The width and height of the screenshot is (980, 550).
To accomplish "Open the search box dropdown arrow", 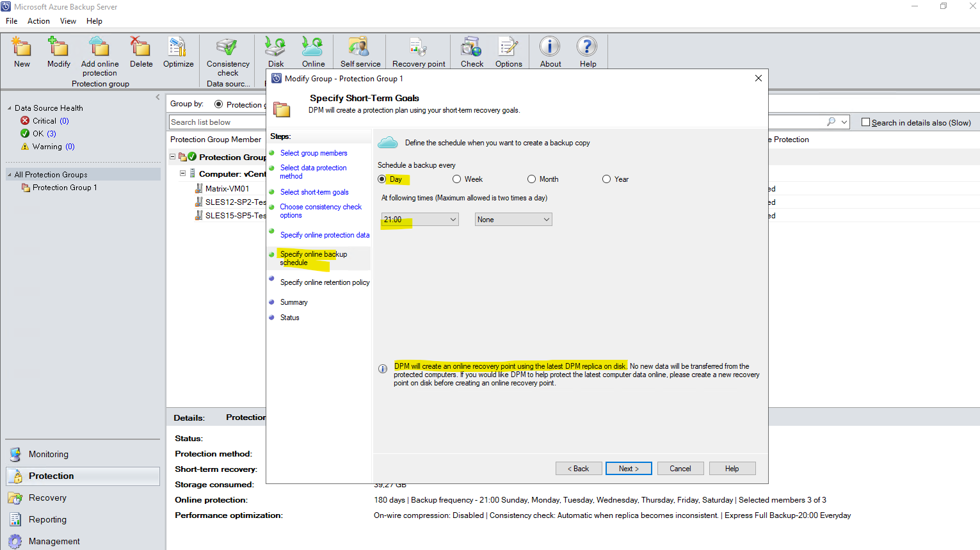I will (844, 122).
